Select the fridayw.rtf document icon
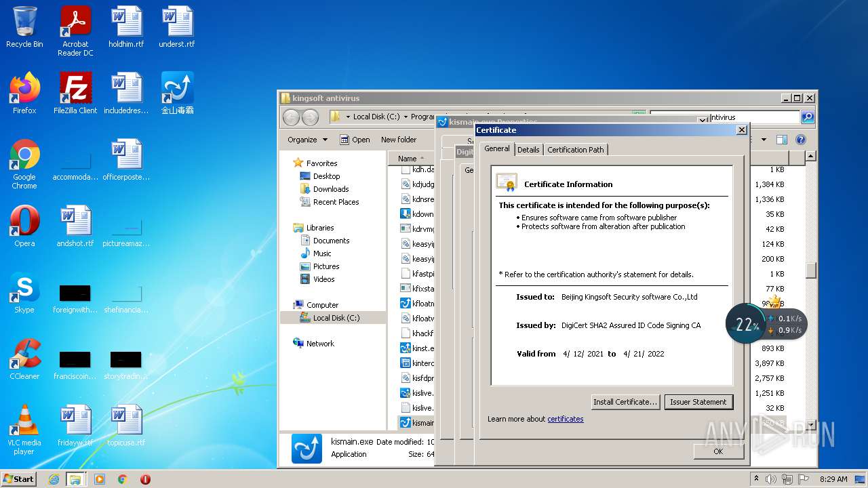868x488 pixels. [x=75, y=426]
